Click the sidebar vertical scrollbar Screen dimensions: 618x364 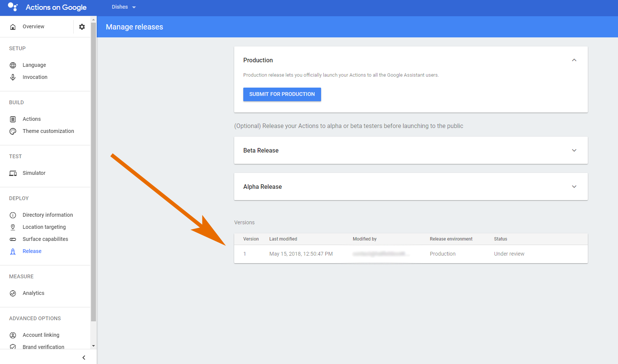pyautogui.click(x=93, y=172)
